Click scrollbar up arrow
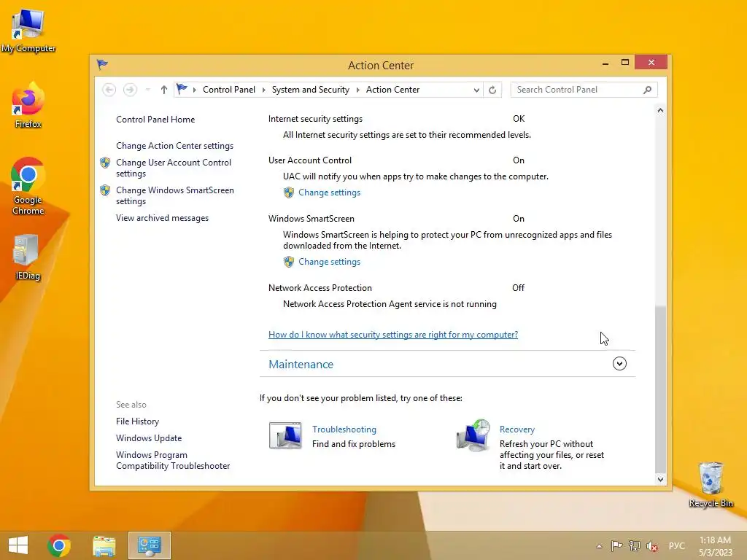This screenshot has height=560, width=747. pyautogui.click(x=660, y=111)
